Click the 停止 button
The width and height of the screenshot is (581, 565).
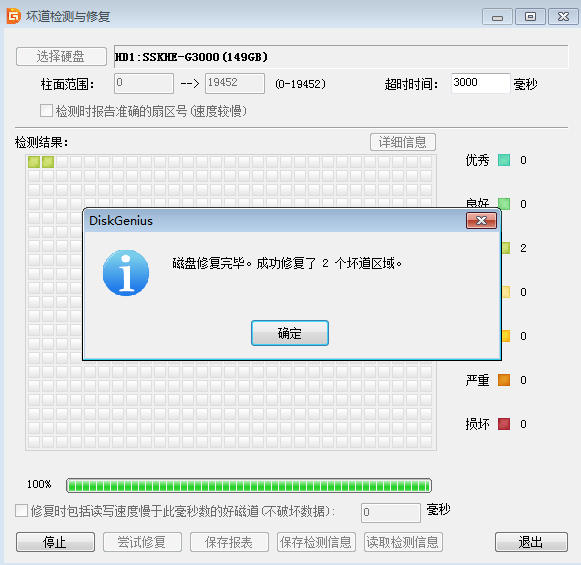(x=55, y=542)
